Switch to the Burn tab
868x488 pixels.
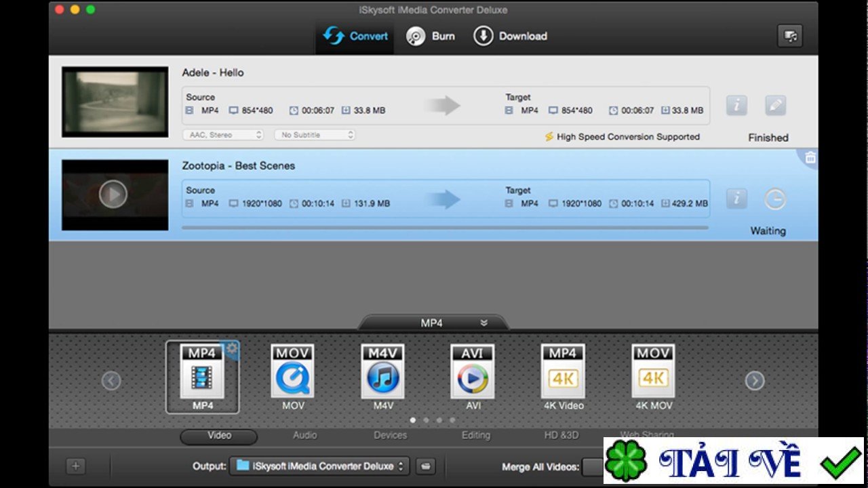click(431, 37)
